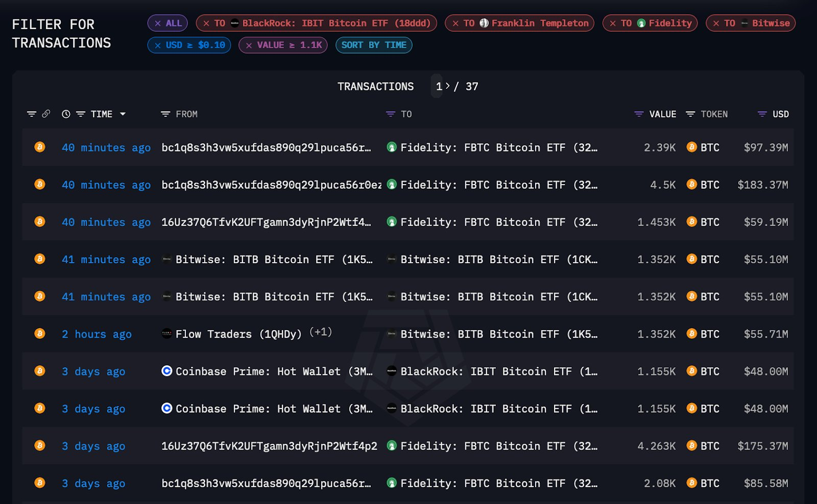Remove the Franklin Templeton filter chip
This screenshot has height=504, width=817.
pos(455,23)
